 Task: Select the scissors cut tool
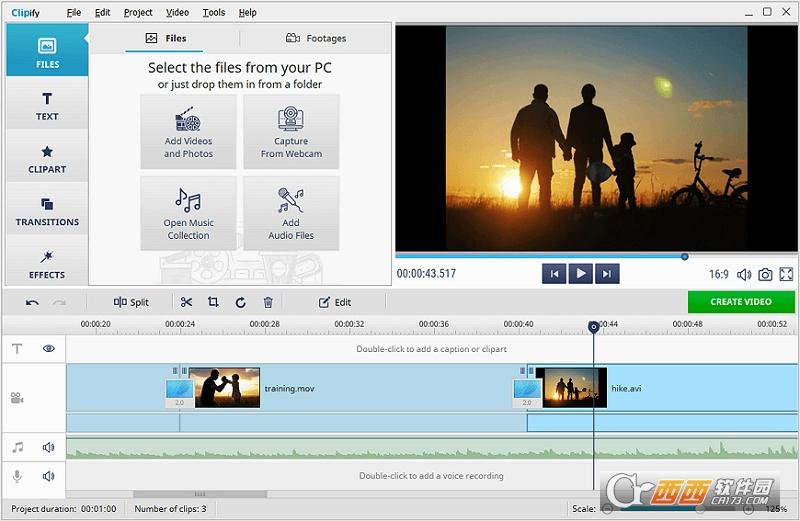tap(186, 302)
